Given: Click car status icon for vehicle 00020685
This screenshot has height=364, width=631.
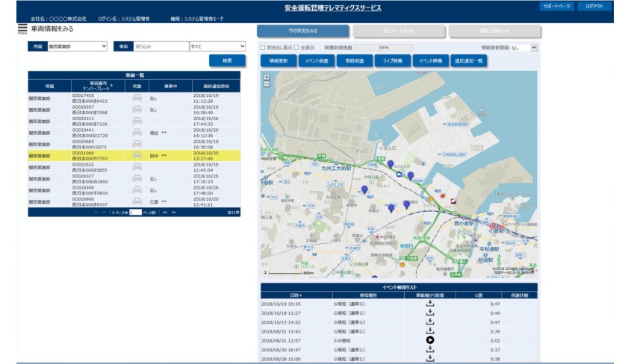Looking at the screenshot, I should tap(137, 144).
